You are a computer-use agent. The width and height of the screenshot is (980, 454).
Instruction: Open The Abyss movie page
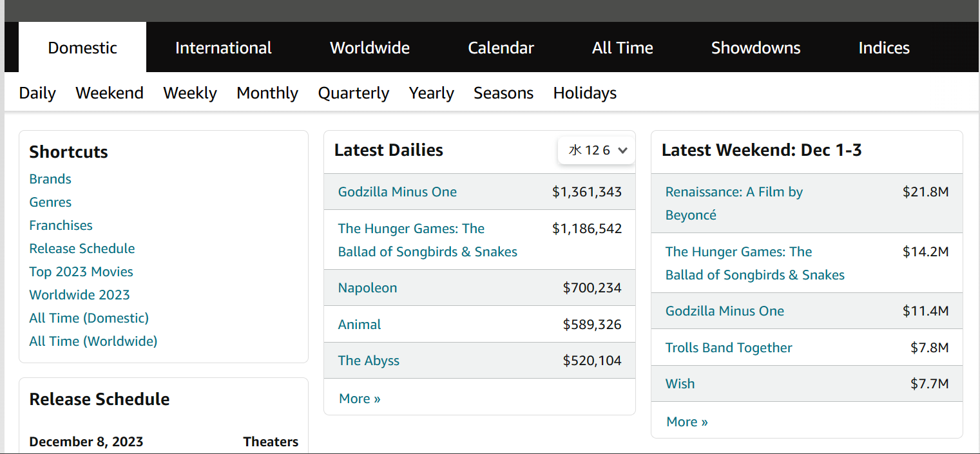(x=369, y=361)
